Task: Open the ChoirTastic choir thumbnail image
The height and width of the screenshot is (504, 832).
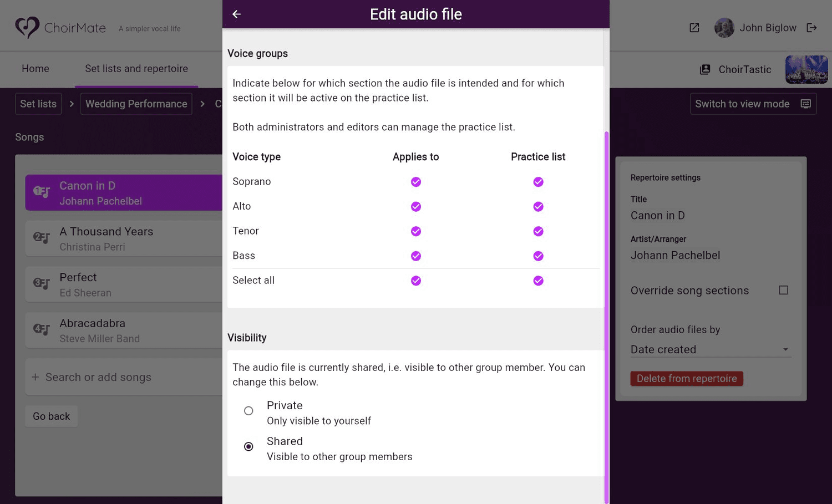Action: pyautogui.click(x=806, y=69)
